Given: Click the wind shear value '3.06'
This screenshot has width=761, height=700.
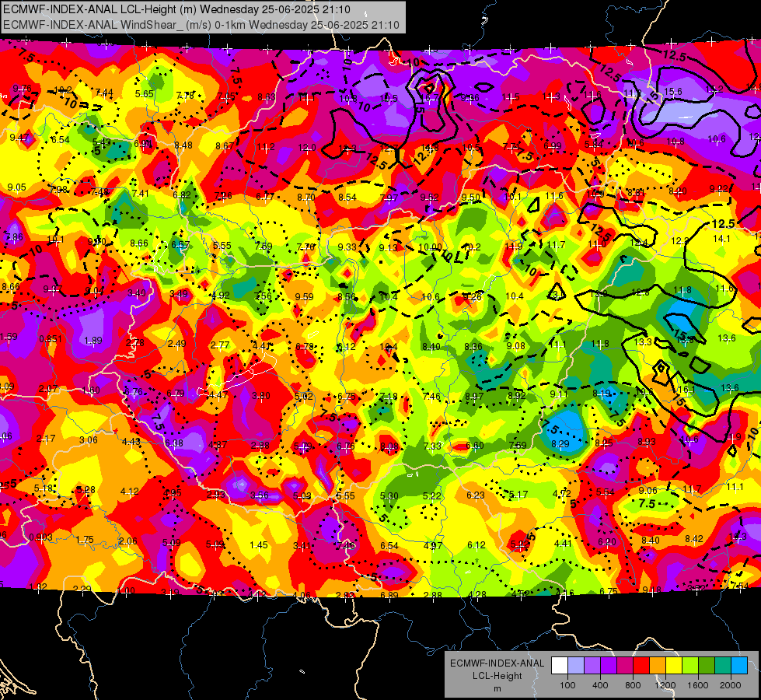Looking at the screenshot, I should click(89, 440).
